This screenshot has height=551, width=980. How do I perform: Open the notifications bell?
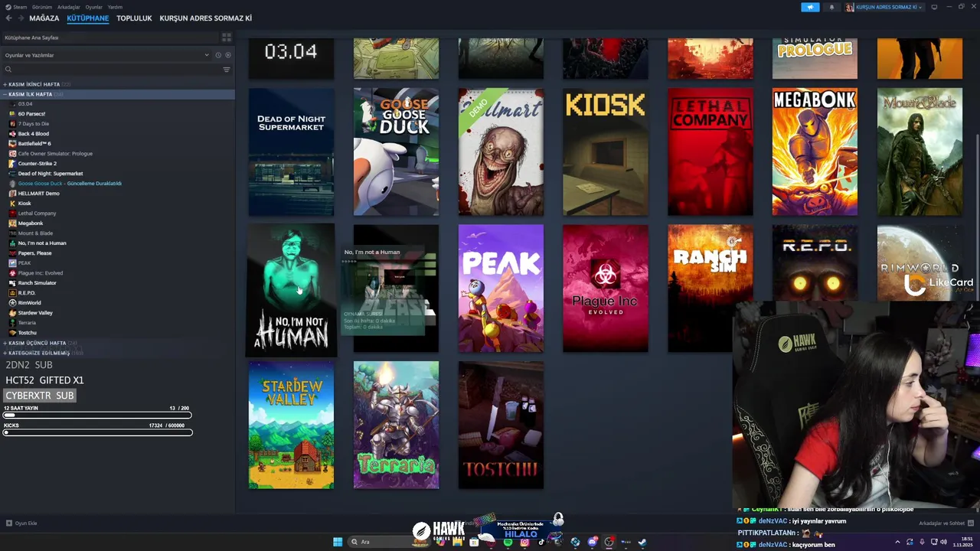(x=831, y=7)
